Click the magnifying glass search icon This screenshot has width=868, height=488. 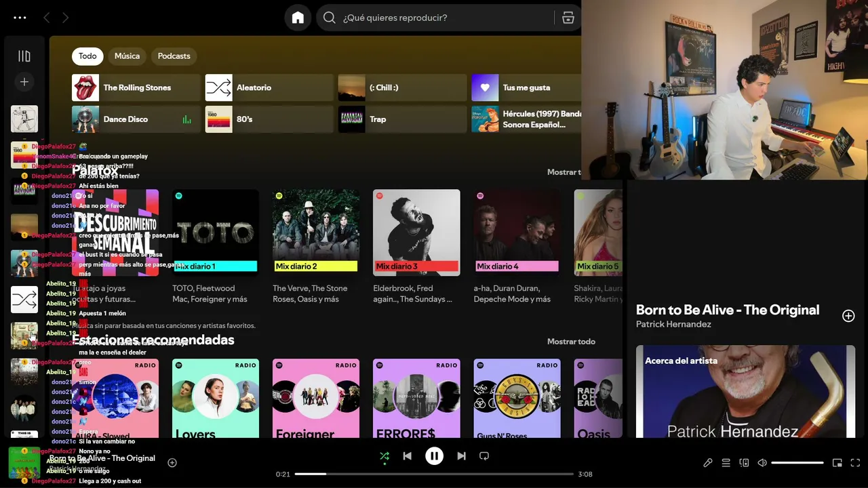(330, 18)
